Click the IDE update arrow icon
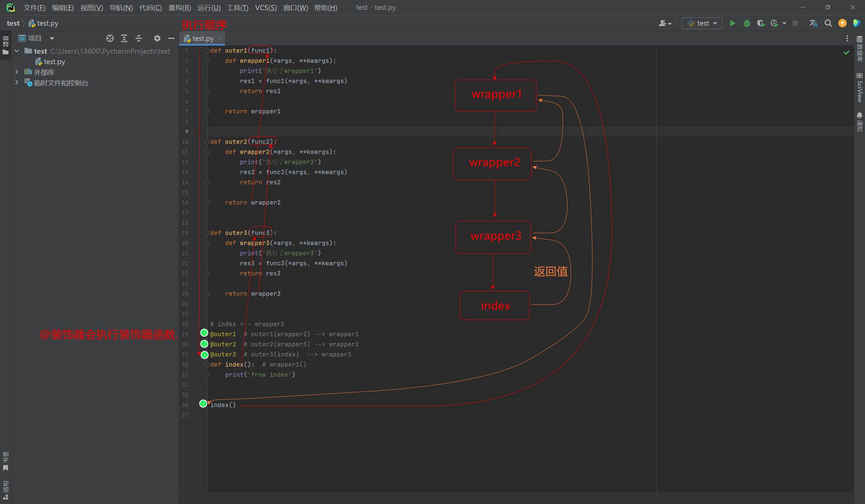 tap(842, 23)
